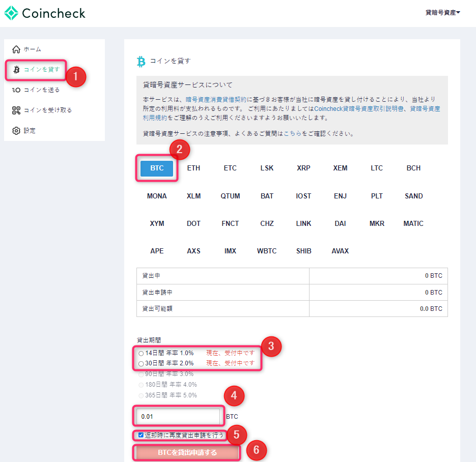Viewport: 476px width, 462px height.
Task: Select the BAT coin tab
Action: tap(267, 196)
